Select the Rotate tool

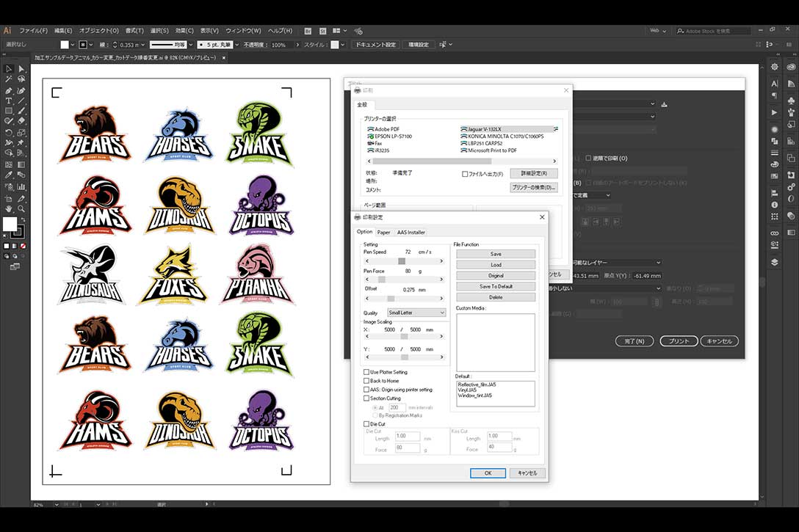(9, 132)
